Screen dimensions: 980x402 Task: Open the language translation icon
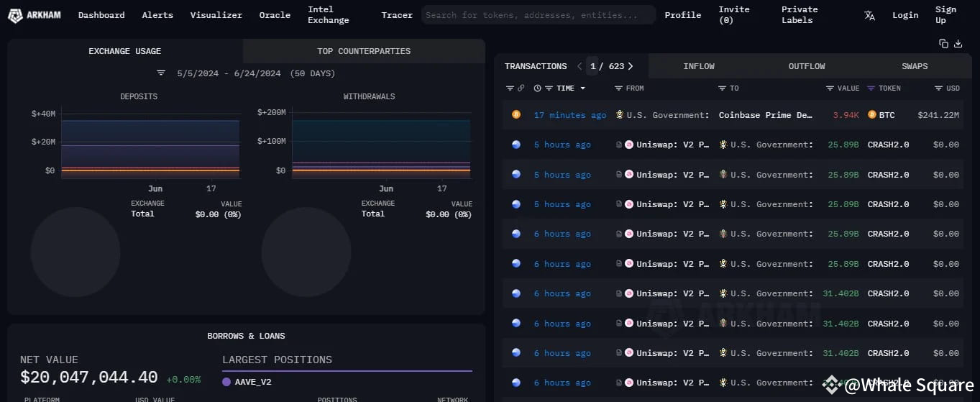tap(869, 15)
